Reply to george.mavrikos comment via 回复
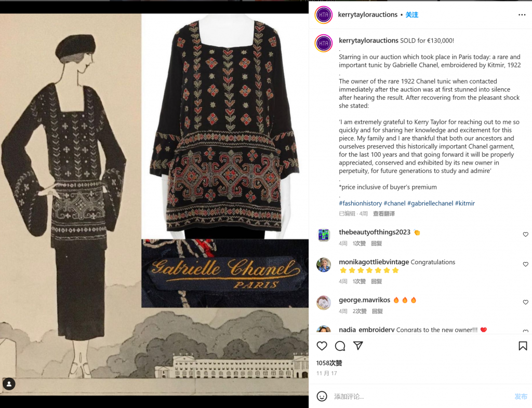532x408 pixels. click(x=377, y=311)
